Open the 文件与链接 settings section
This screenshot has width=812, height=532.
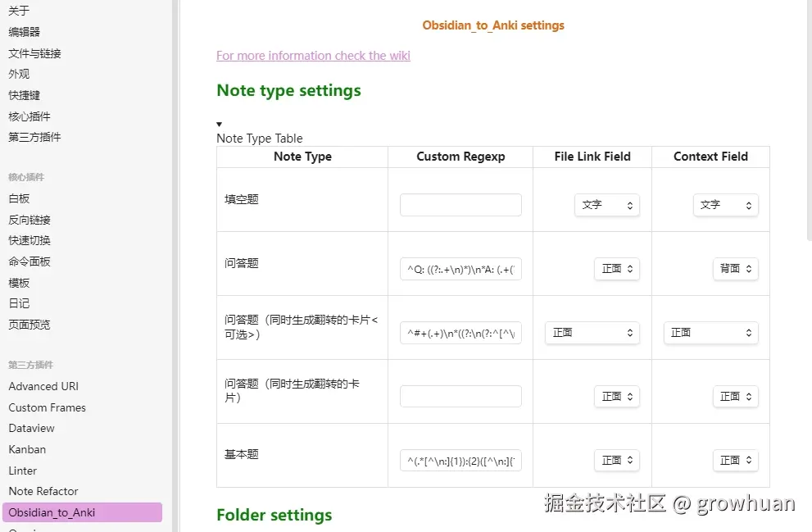click(x=34, y=52)
